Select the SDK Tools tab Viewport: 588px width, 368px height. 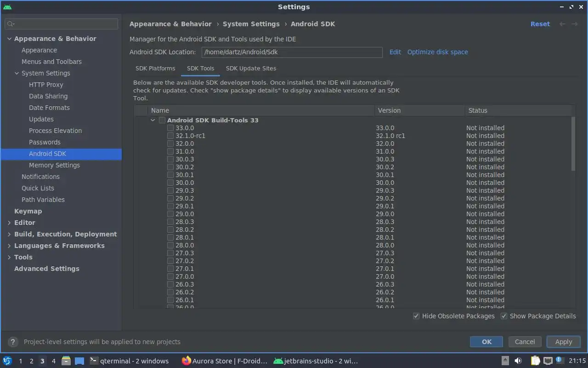200,68
